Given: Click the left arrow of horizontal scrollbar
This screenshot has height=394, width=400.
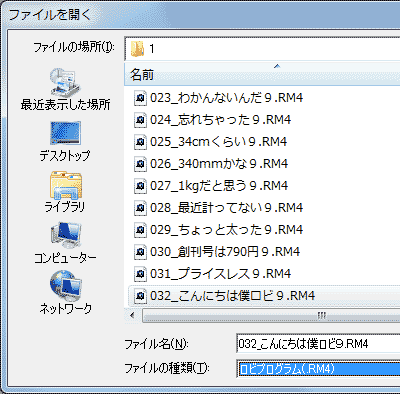Looking at the screenshot, I should click(133, 315).
